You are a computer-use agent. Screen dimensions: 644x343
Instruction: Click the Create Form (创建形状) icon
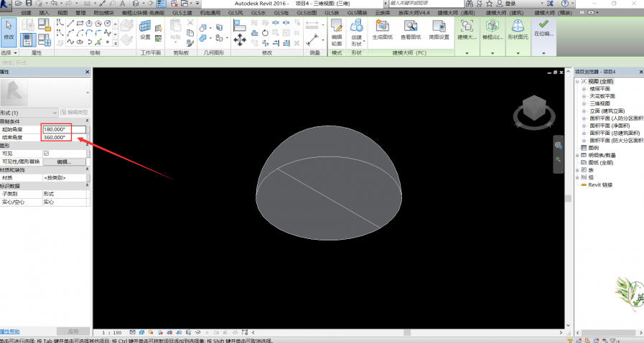(357, 27)
